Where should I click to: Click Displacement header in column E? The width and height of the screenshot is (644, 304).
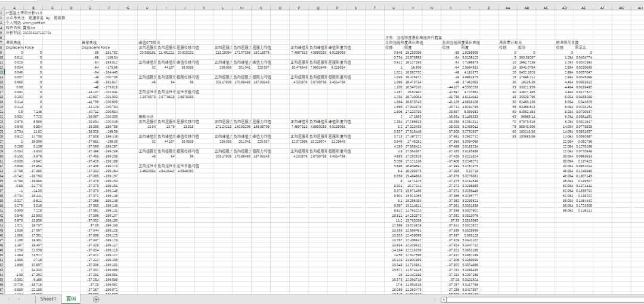pyautogui.click(x=91, y=47)
